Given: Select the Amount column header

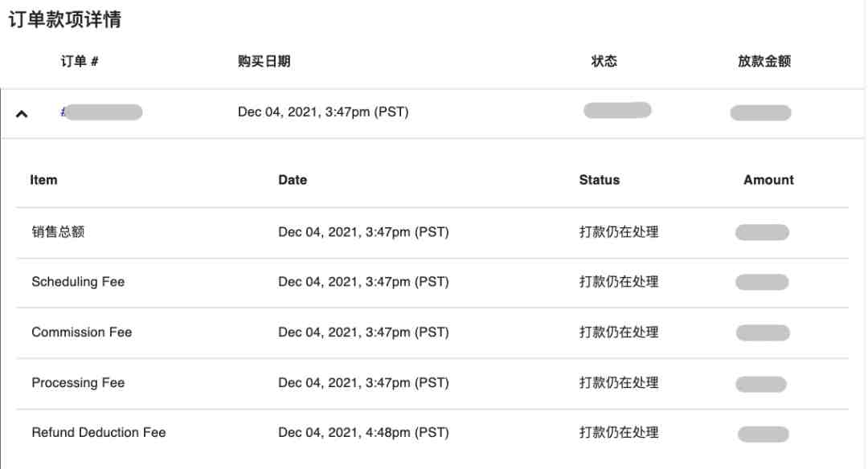Looking at the screenshot, I should pyautogui.click(x=768, y=181).
